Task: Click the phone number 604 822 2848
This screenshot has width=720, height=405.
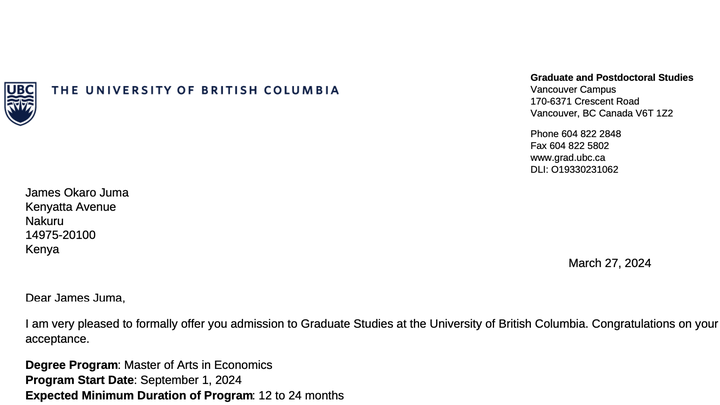Action: [x=591, y=134]
